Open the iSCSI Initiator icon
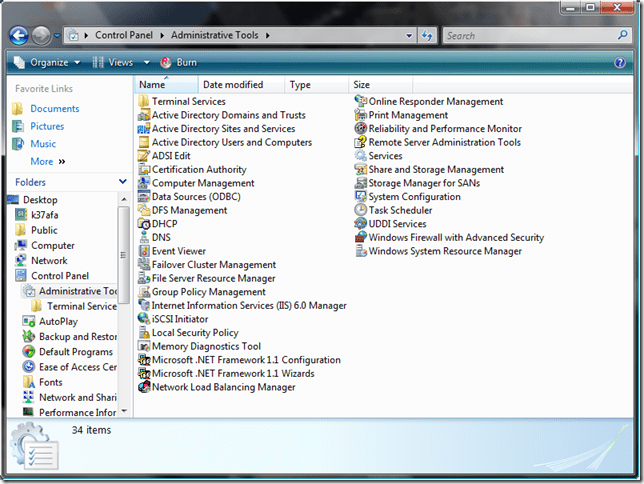 (x=144, y=319)
